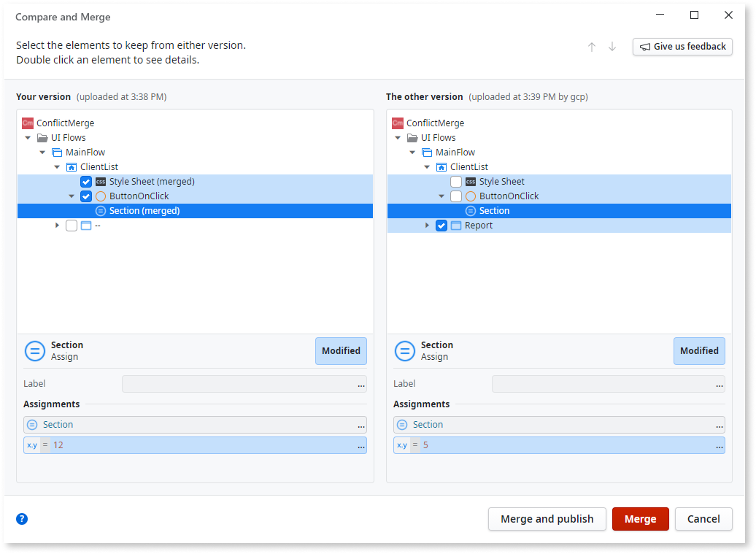This screenshot has height=554, width=756.
Task: Expand the unnamed node below Section (merged)
Action: click(57, 225)
